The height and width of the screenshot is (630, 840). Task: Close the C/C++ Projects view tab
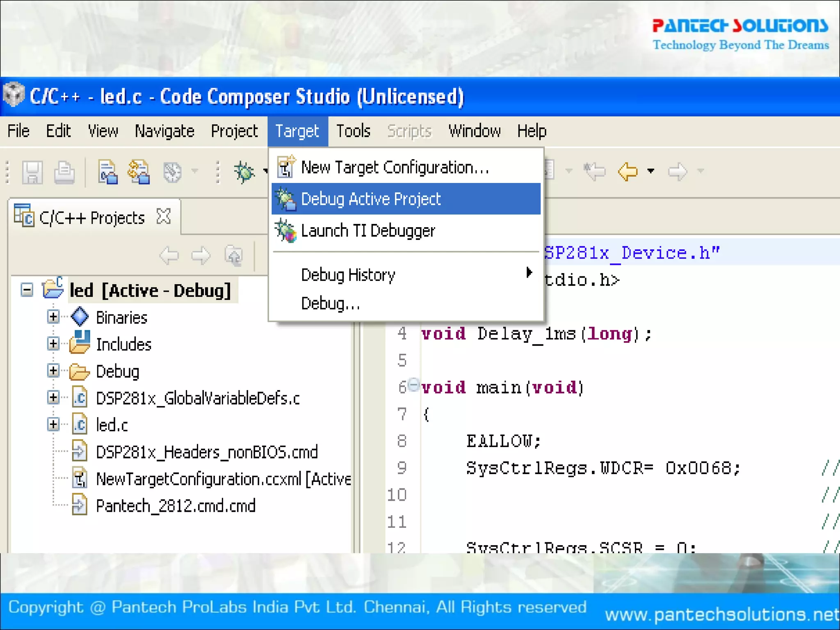tap(164, 216)
